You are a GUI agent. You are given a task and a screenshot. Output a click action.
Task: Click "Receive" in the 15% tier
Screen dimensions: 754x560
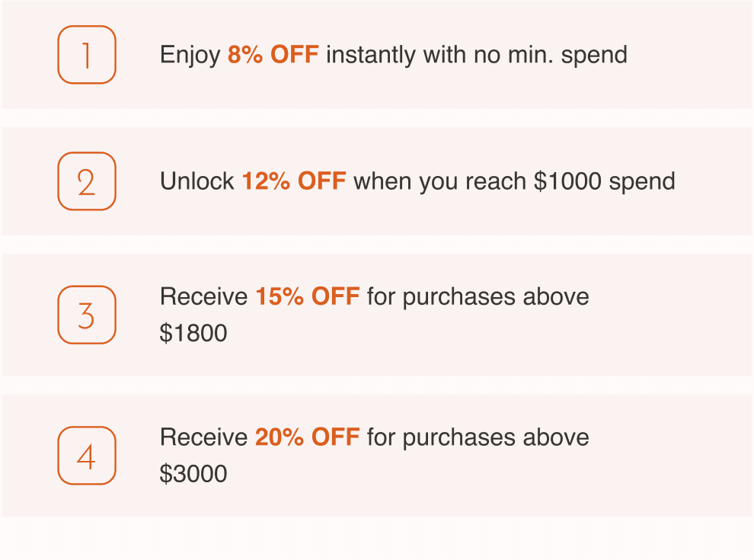pyautogui.click(x=203, y=296)
